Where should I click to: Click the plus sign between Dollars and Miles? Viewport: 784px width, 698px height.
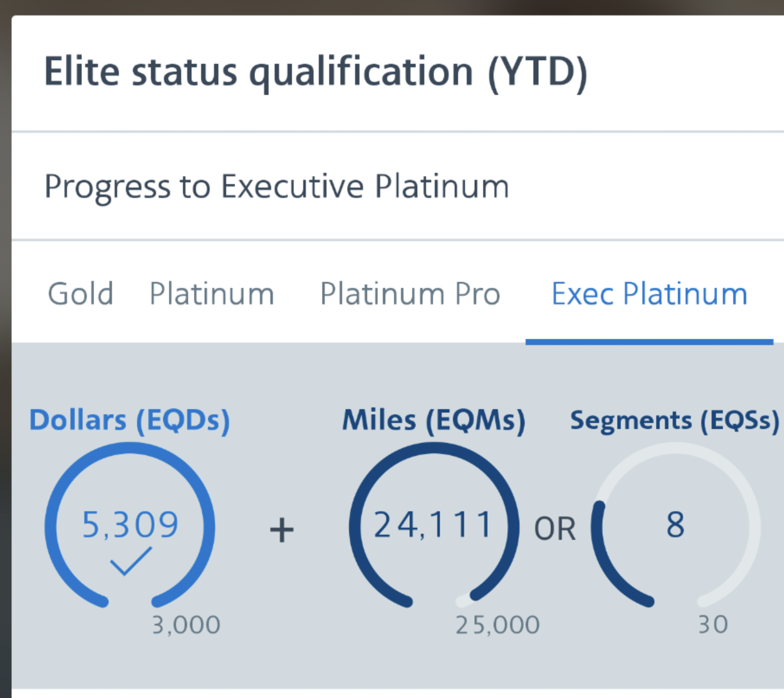(282, 530)
